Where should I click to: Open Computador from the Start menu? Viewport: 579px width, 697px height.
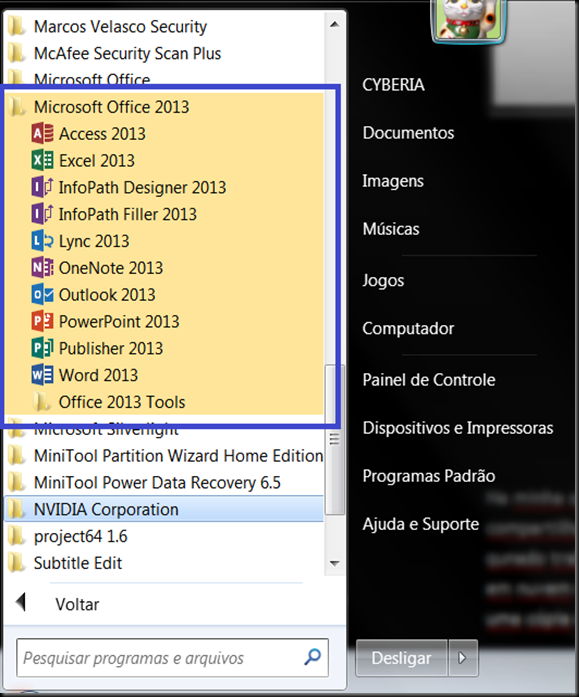coord(408,328)
